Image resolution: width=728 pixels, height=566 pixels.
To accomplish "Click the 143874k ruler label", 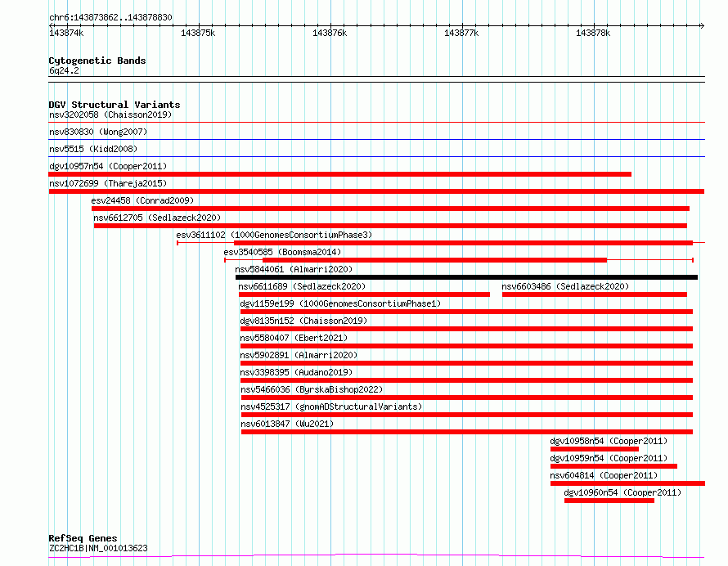I will tap(66, 33).
